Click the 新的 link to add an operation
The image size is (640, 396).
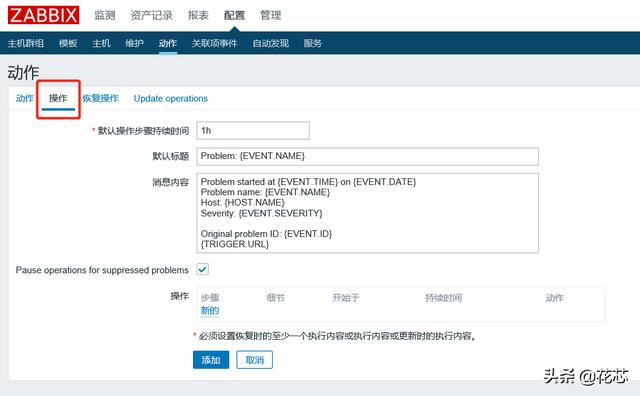click(210, 311)
